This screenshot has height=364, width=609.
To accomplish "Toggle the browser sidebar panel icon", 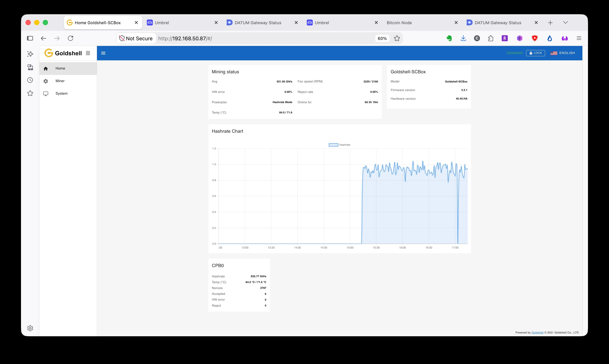I will click(x=30, y=38).
